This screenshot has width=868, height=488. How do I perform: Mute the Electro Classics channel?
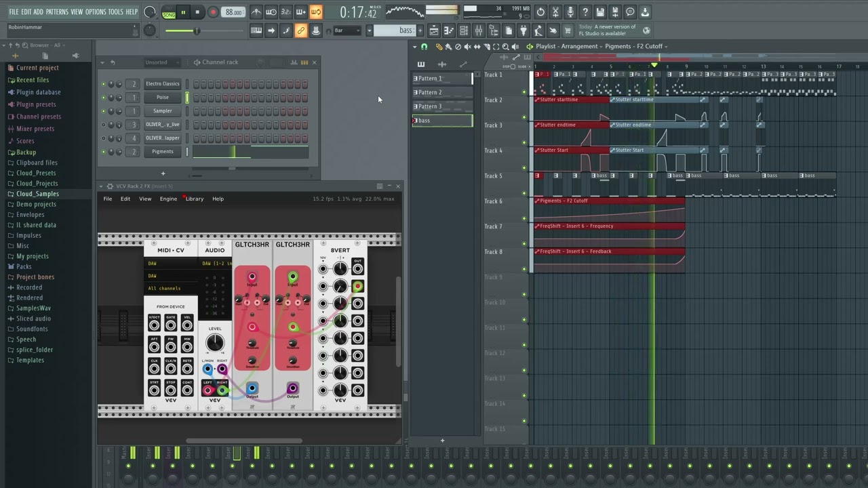103,84
